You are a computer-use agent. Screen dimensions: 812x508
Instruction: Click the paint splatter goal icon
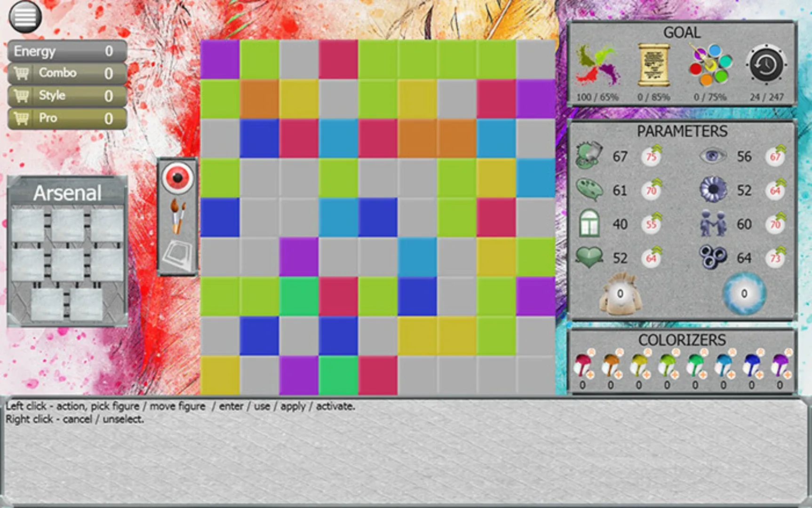point(597,65)
